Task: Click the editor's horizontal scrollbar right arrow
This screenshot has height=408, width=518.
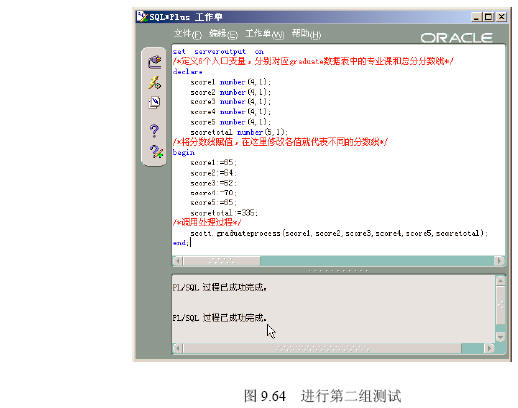Action: [499, 261]
